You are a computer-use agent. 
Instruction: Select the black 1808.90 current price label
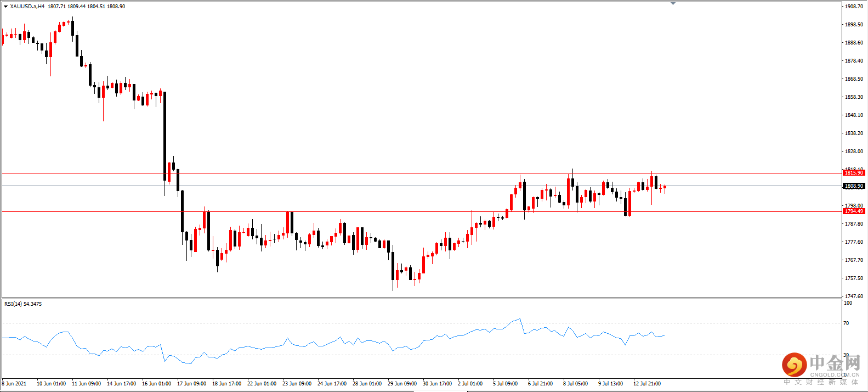(853, 186)
